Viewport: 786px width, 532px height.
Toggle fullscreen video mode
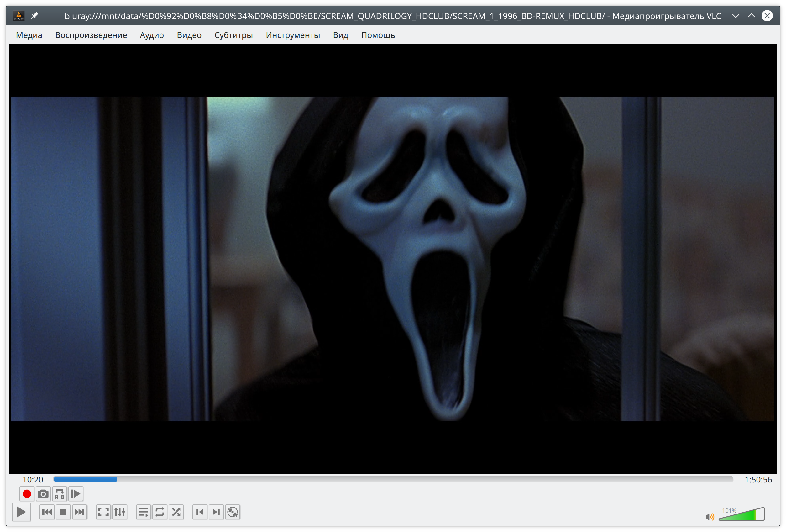click(103, 512)
